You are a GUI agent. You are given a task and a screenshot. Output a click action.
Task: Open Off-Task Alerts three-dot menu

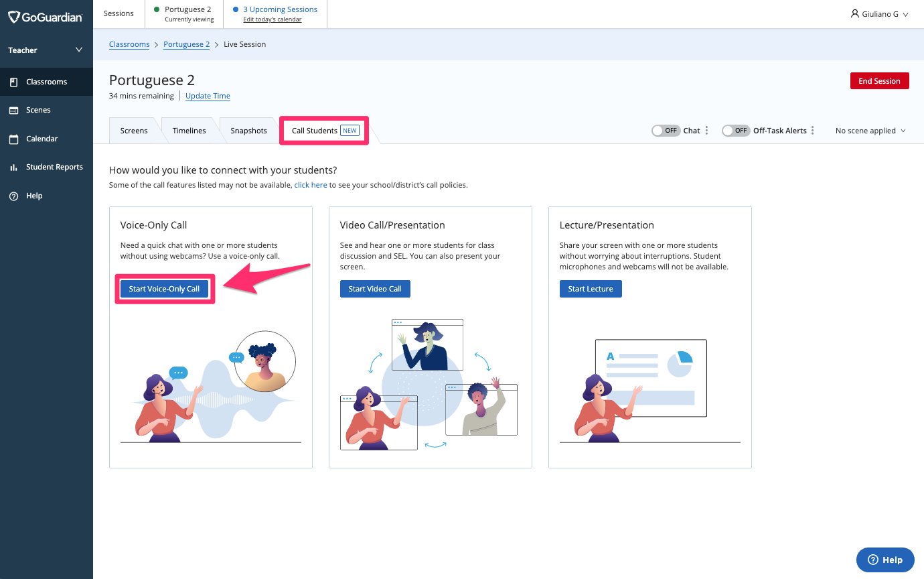[813, 131]
